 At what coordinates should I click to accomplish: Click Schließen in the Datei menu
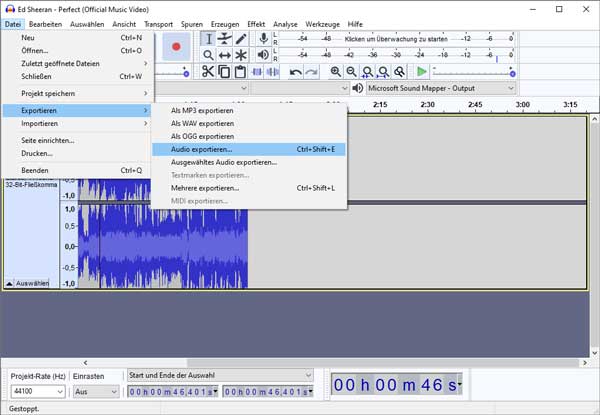click(78, 76)
